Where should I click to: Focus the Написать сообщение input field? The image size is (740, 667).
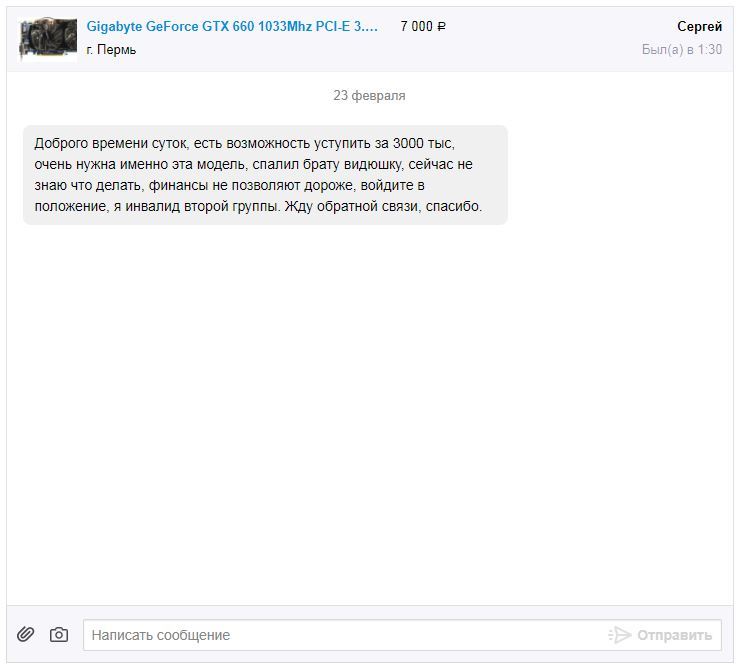pos(340,635)
